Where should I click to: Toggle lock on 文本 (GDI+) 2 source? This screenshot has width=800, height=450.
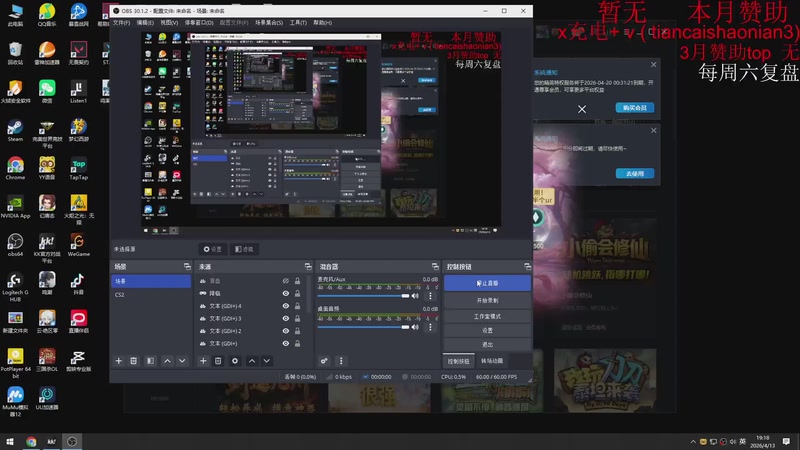(x=297, y=331)
